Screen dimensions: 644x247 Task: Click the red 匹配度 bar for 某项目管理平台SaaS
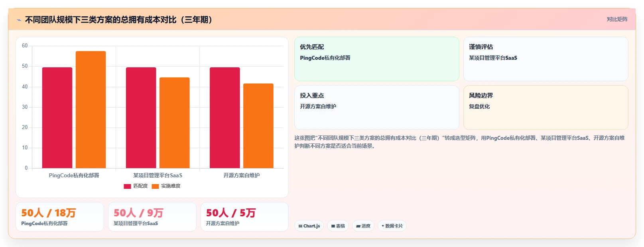141,118
